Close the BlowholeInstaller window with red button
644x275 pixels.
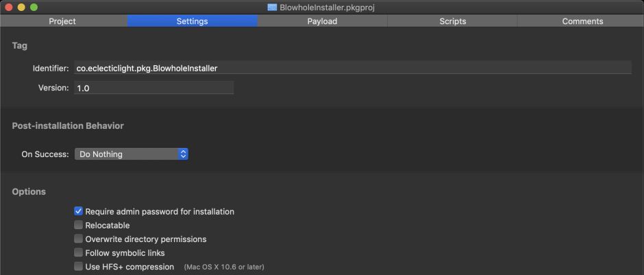(9, 7)
